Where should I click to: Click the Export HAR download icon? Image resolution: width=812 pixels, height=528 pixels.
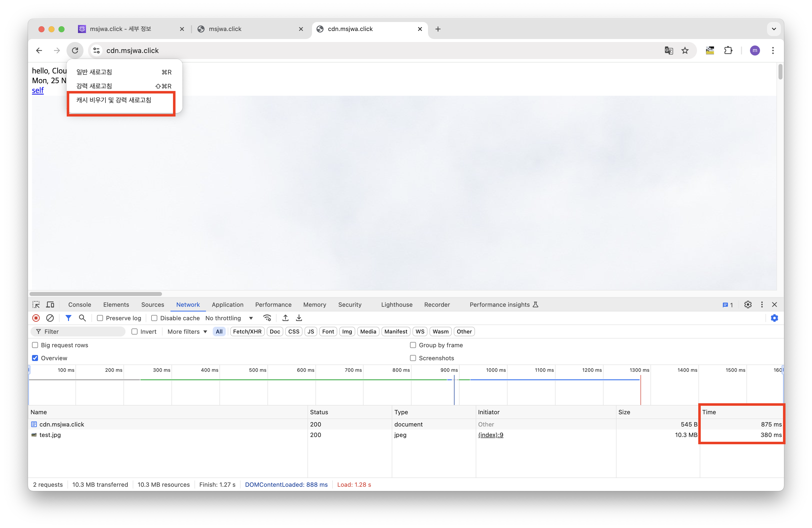tap(299, 318)
